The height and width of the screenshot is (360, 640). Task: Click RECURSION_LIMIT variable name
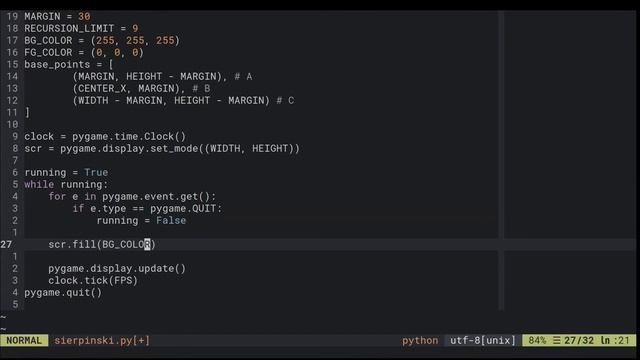(69, 29)
